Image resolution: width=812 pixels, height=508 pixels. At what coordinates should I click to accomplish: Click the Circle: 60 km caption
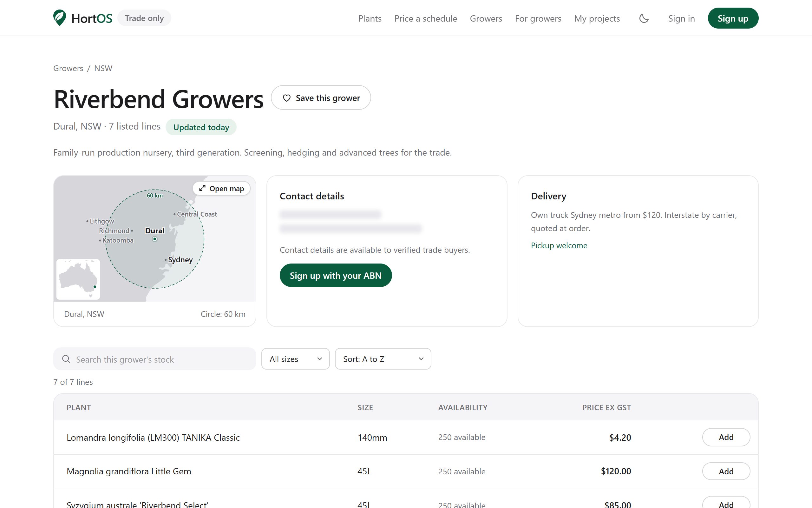(x=223, y=314)
